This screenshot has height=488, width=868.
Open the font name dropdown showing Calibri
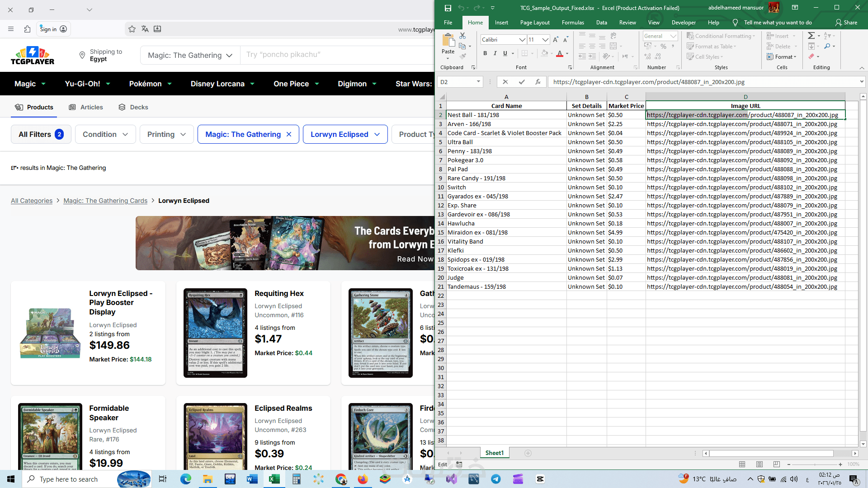pyautogui.click(x=522, y=40)
